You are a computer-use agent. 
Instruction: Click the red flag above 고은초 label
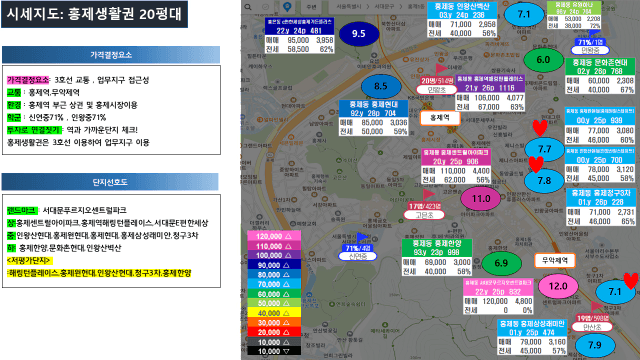(428, 195)
